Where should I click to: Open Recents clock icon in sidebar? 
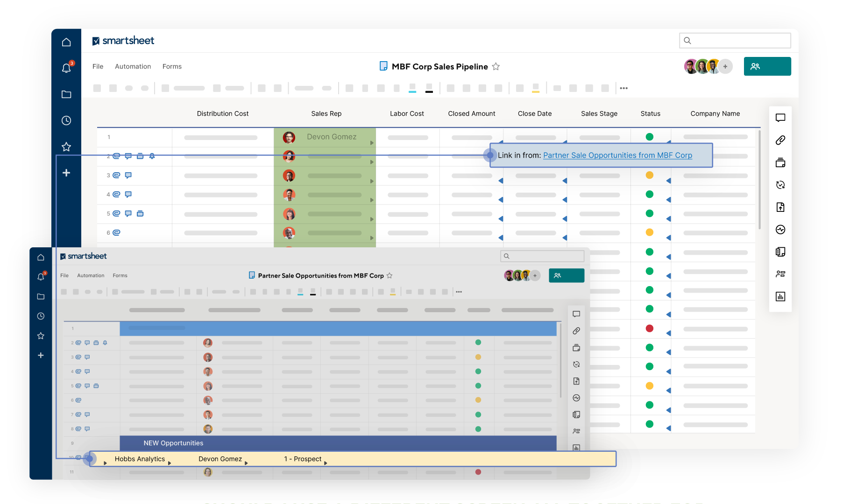(66, 120)
